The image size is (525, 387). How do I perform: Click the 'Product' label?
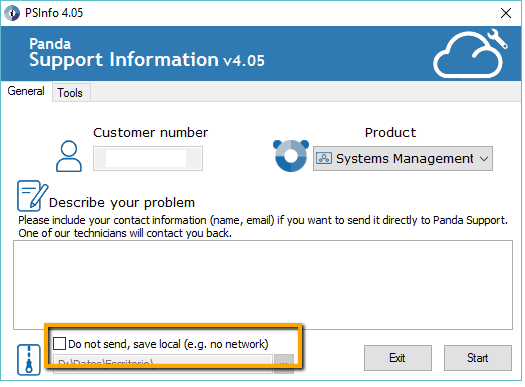point(390,133)
